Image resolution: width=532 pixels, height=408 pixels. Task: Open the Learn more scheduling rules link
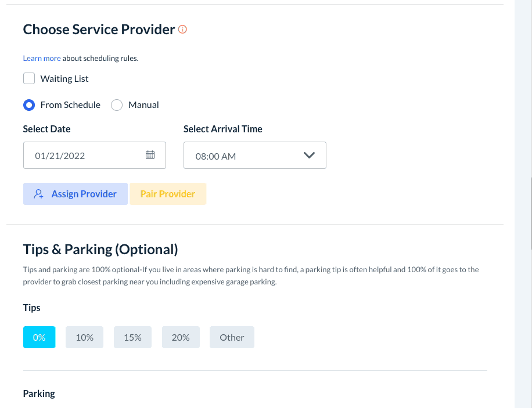pyautogui.click(x=41, y=58)
